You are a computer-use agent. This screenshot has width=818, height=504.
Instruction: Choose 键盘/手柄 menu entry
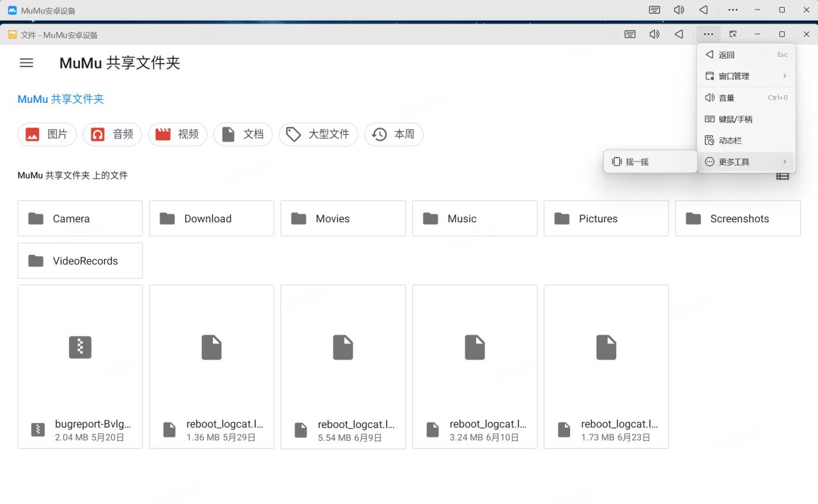746,119
